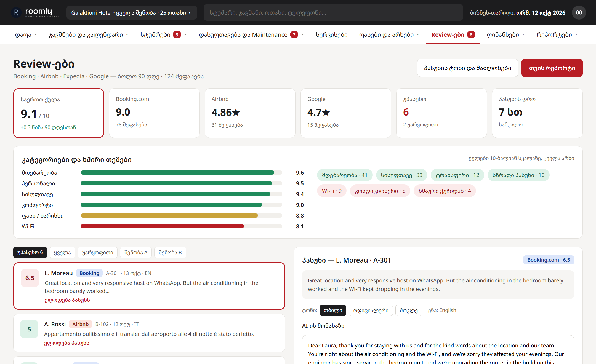The width and height of the screenshot is (596, 364).
Task: Click the yellow ფასი / ხარისხი rating bar
Action: pos(169,216)
